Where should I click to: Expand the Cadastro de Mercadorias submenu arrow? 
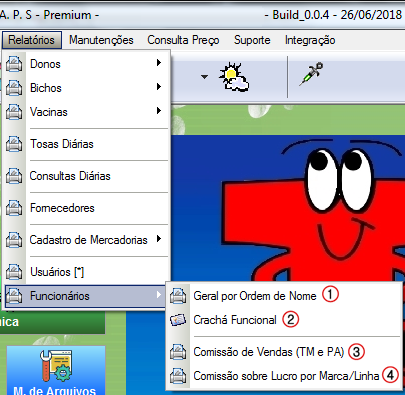tap(159, 239)
